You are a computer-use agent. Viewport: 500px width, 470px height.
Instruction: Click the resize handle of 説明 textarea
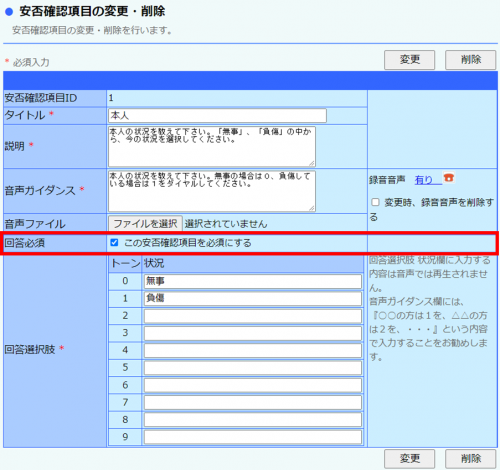point(312,163)
